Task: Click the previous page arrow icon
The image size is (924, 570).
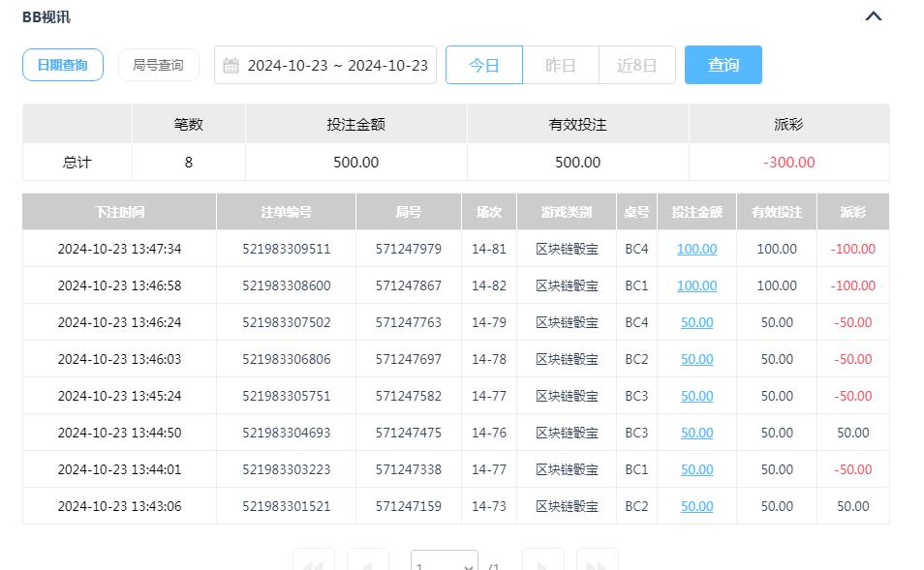Action: click(367, 561)
